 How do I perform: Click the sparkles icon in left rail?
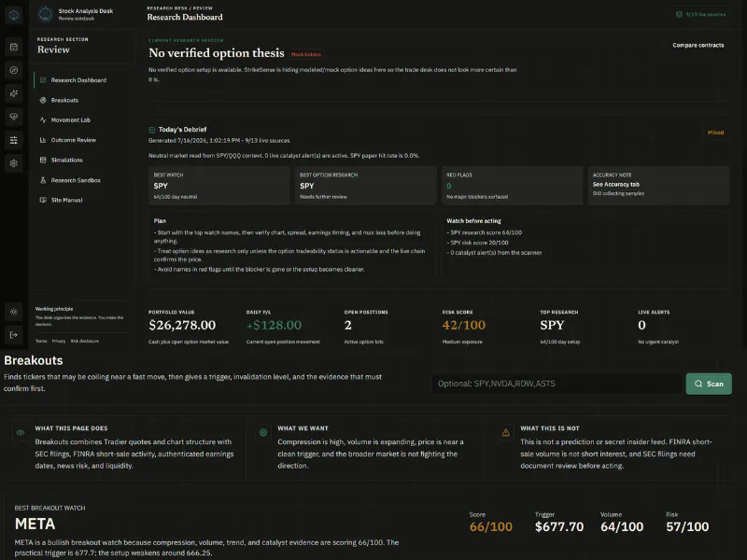[14, 93]
